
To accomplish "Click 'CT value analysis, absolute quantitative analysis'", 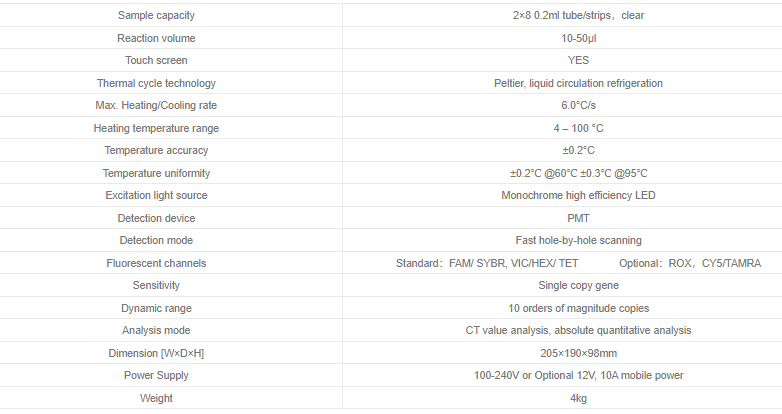I will tap(578, 330).
